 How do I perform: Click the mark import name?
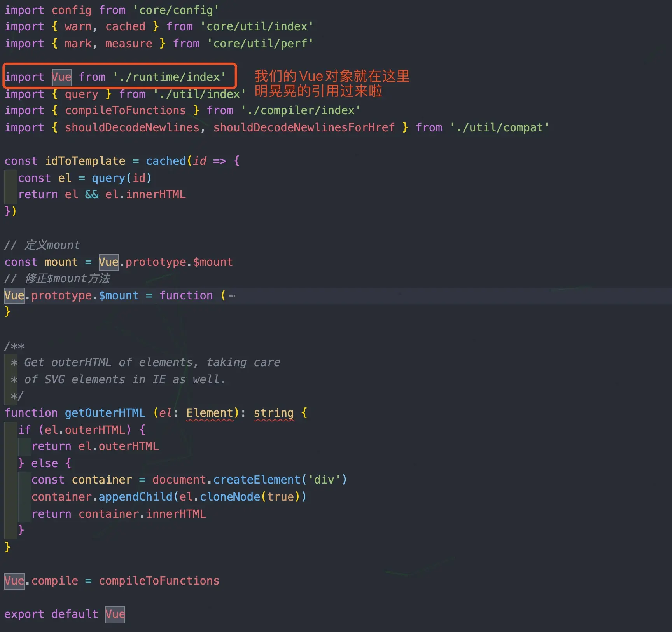78,44
